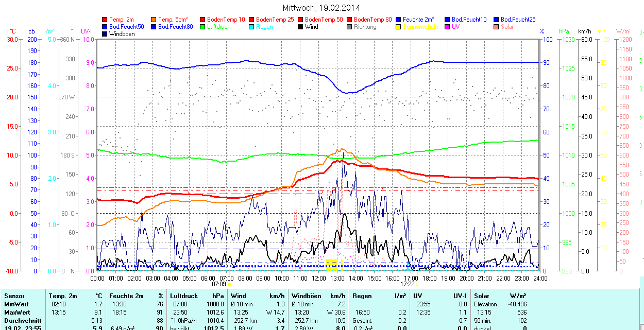
Task: Select the Bod.Feucht80 legend label
Action: tap(175, 27)
